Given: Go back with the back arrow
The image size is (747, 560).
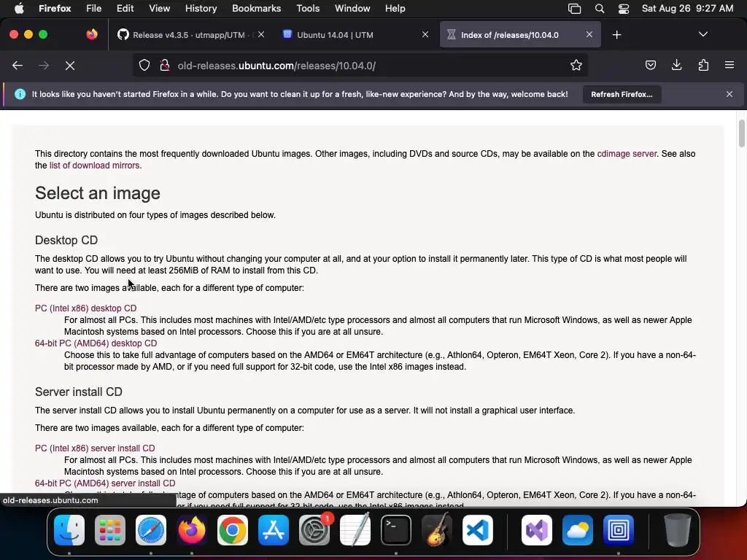Looking at the screenshot, I should click(x=18, y=66).
